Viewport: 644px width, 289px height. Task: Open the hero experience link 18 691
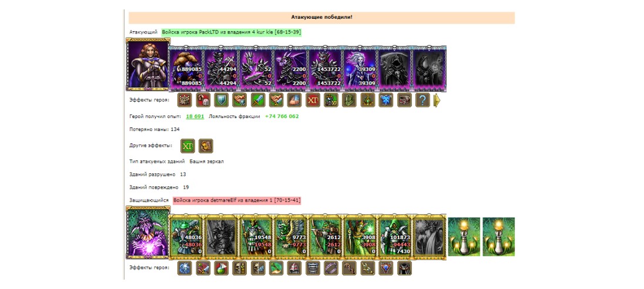point(195,116)
